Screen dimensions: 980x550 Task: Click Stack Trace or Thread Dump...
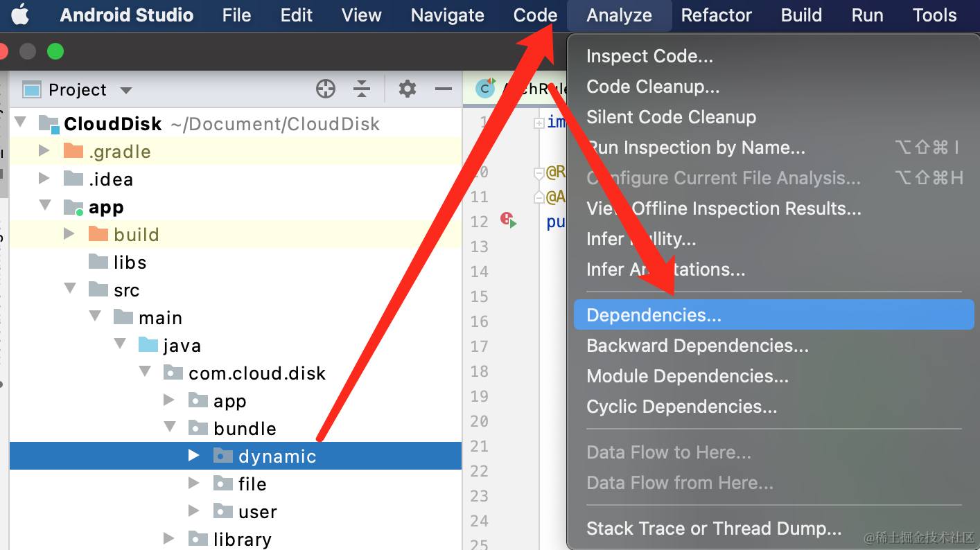coord(713,529)
